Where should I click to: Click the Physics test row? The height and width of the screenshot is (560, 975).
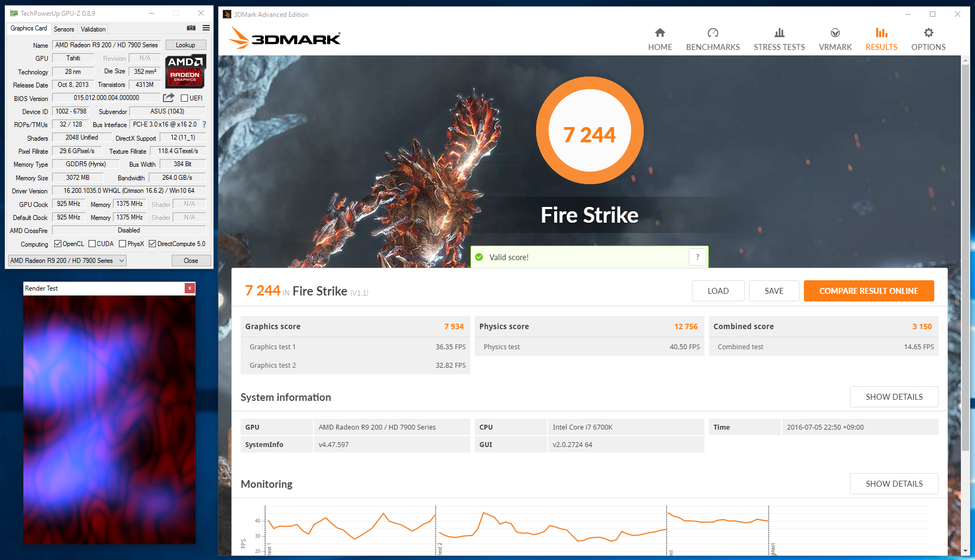click(589, 347)
